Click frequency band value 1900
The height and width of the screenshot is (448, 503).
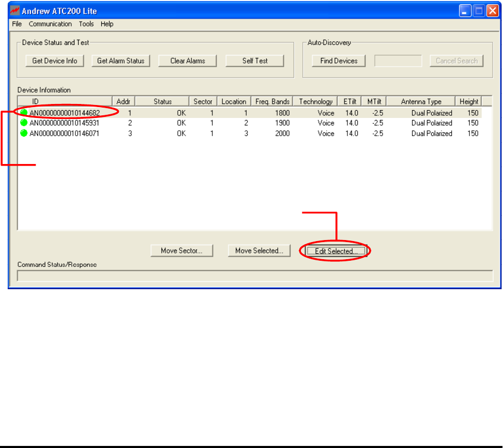(x=282, y=123)
